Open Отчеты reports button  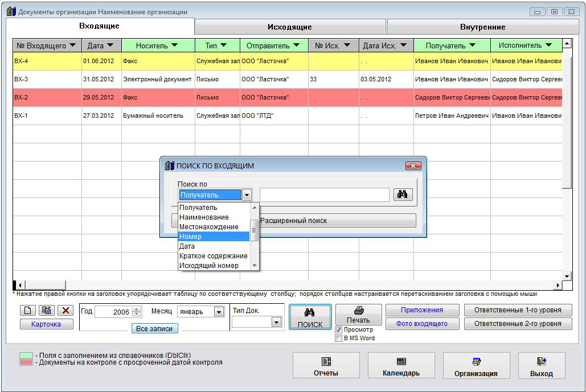326,366
